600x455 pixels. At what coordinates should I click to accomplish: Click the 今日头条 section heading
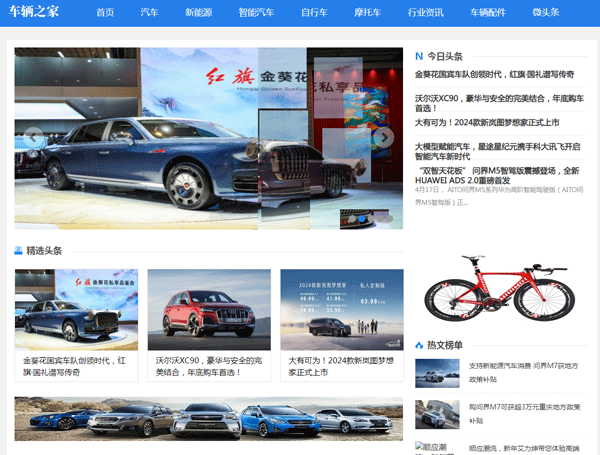tap(445, 56)
